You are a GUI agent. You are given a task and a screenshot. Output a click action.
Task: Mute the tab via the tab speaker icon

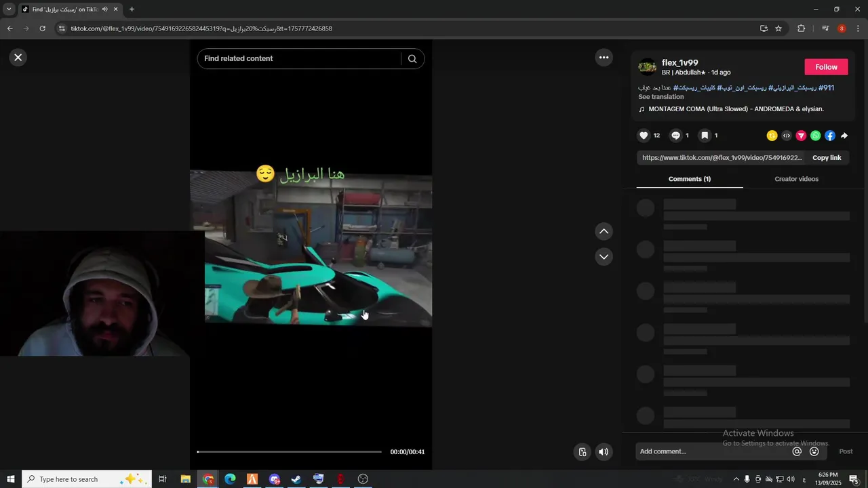(x=104, y=9)
